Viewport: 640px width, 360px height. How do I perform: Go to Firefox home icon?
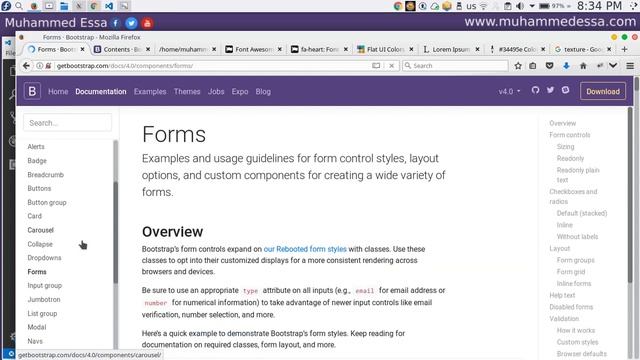(583, 66)
